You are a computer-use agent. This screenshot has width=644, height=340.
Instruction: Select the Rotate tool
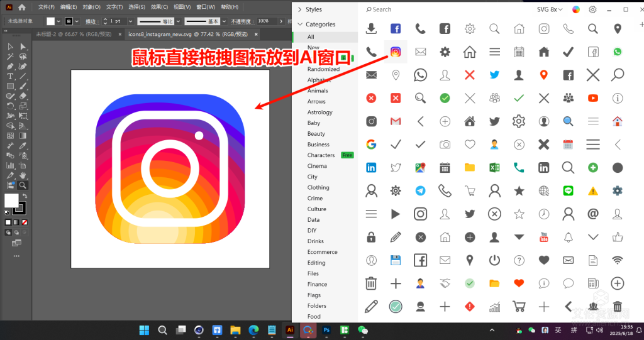click(10, 106)
